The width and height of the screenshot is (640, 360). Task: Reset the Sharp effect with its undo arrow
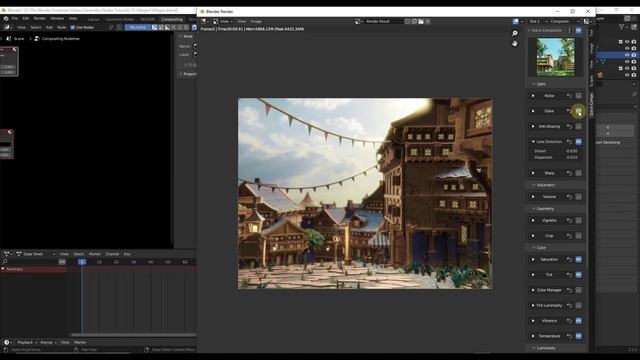[569, 173]
